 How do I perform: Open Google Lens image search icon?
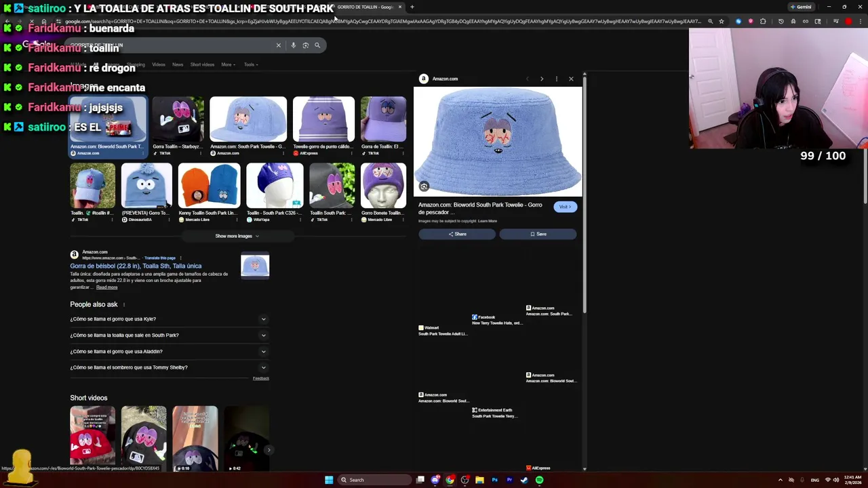tap(305, 45)
